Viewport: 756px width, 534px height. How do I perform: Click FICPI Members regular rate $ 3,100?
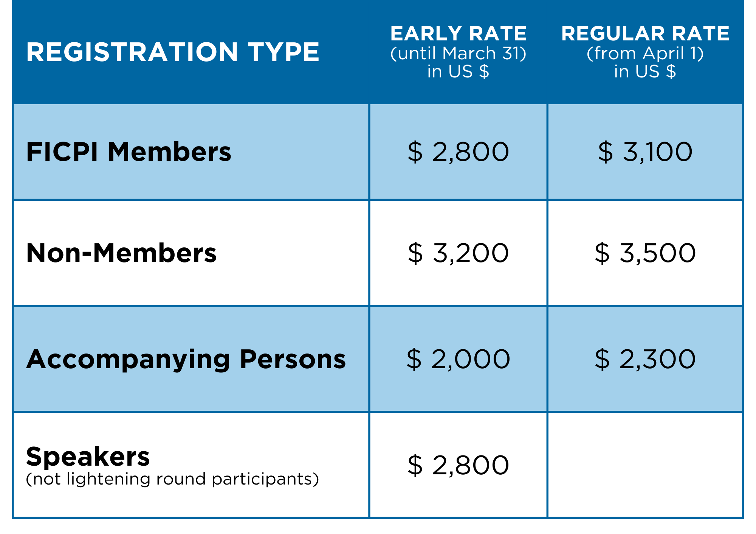pos(645,152)
